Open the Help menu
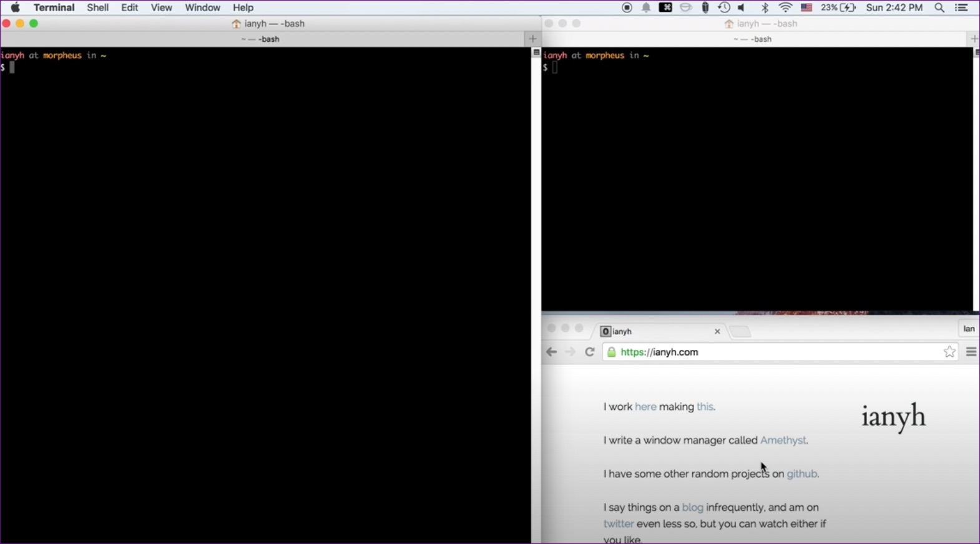The height and width of the screenshot is (544, 980). pos(243,7)
